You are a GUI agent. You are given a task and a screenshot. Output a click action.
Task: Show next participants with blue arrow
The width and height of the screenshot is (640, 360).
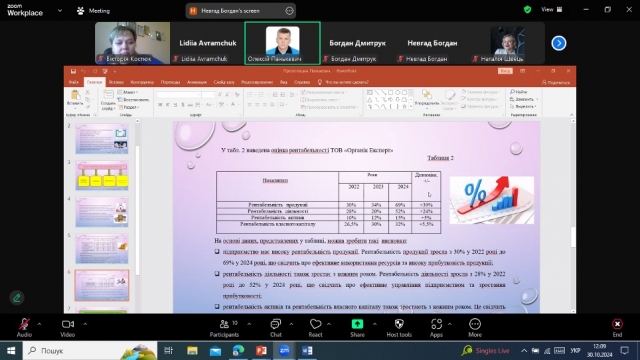click(x=559, y=43)
